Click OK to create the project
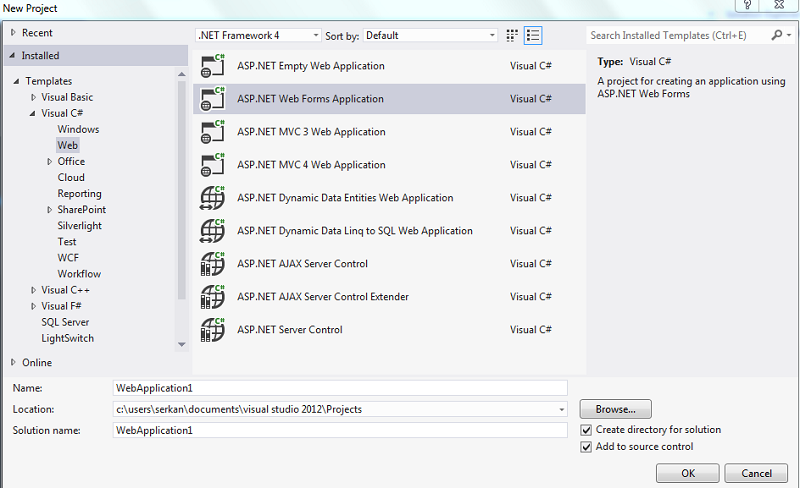Viewport: 800px width, 488px height. [x=688, y=473]
